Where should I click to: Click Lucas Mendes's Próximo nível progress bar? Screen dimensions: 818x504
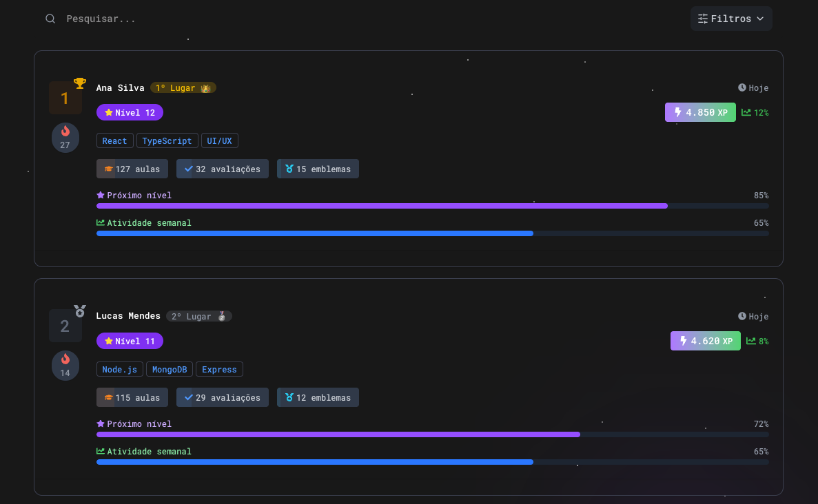point(433,434)
